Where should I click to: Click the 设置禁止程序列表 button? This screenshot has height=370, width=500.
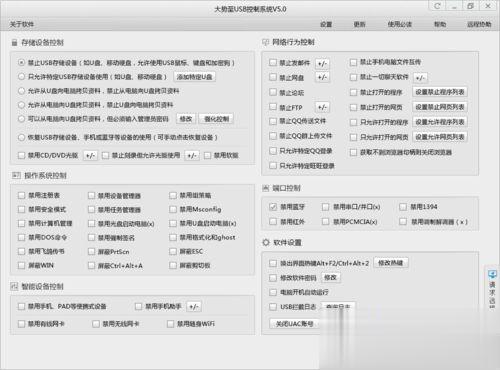440,92
